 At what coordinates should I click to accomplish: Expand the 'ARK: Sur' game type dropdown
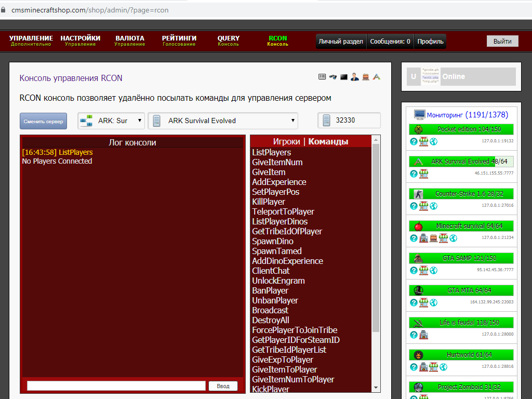pyautogui.click(x=111, y=121)
